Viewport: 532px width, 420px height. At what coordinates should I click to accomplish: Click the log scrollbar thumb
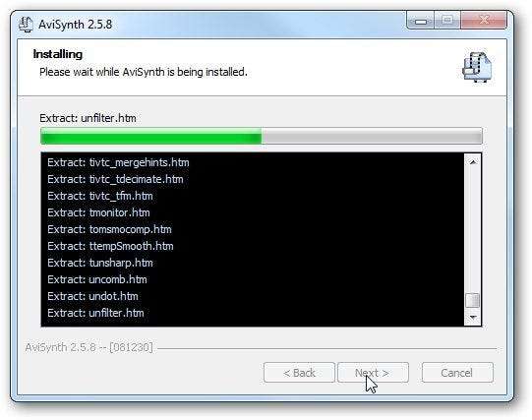pos(473,300)
